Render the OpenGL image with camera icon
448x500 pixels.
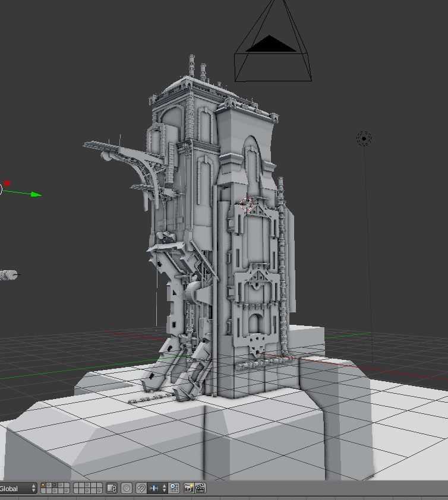tap(188, 488)
